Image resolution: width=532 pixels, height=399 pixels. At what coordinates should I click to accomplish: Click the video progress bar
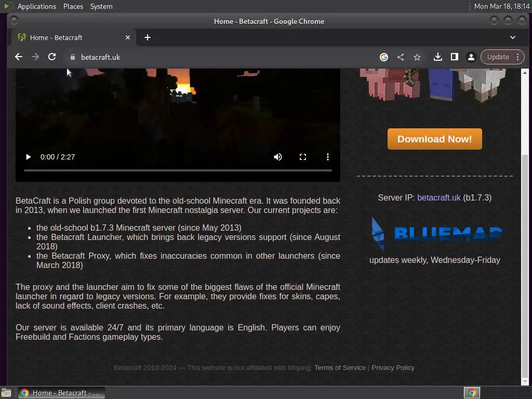(x=178, y=170)
